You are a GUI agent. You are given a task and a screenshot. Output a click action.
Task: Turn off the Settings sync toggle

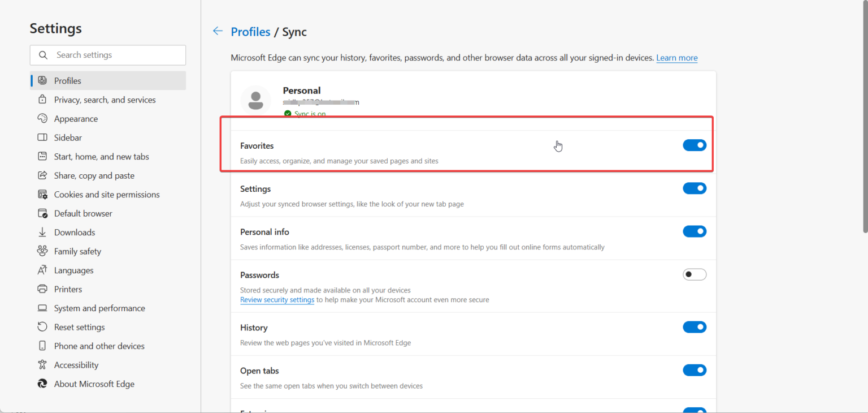[695, 188]
